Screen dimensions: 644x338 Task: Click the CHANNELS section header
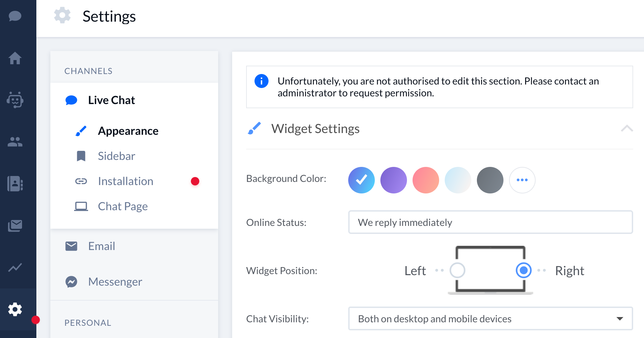click(88, 71)
